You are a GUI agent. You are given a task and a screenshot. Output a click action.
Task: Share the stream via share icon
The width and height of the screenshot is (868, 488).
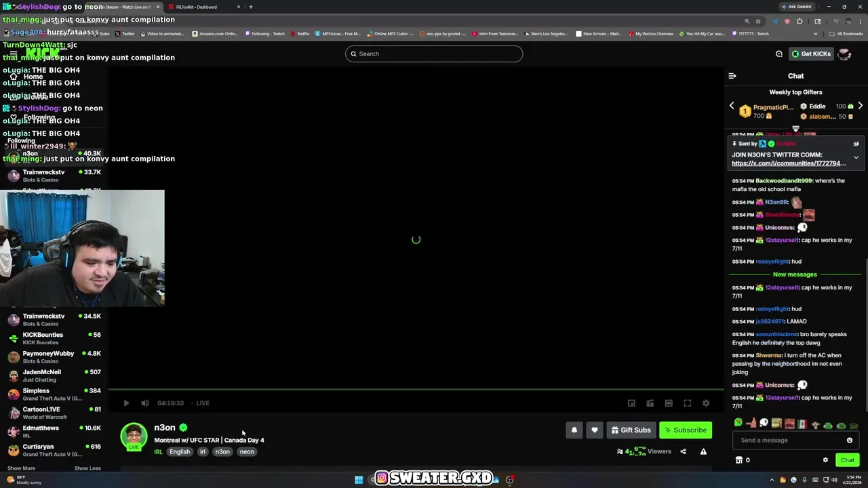683,452
